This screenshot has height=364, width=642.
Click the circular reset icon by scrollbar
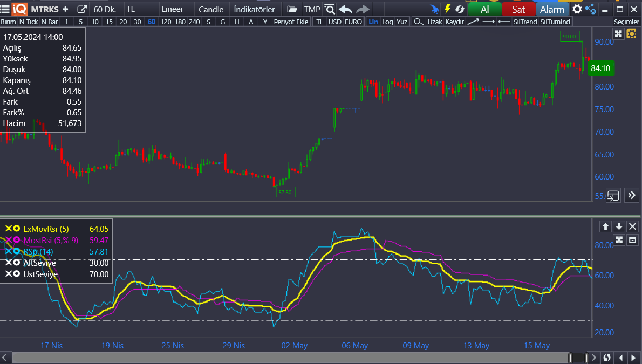tap(607, 358)
